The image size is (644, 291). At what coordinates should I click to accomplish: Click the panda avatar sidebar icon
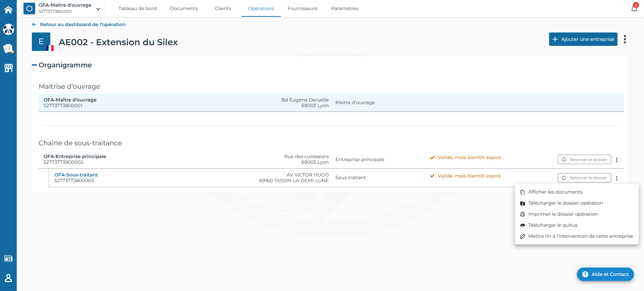(x=8, y=29)
